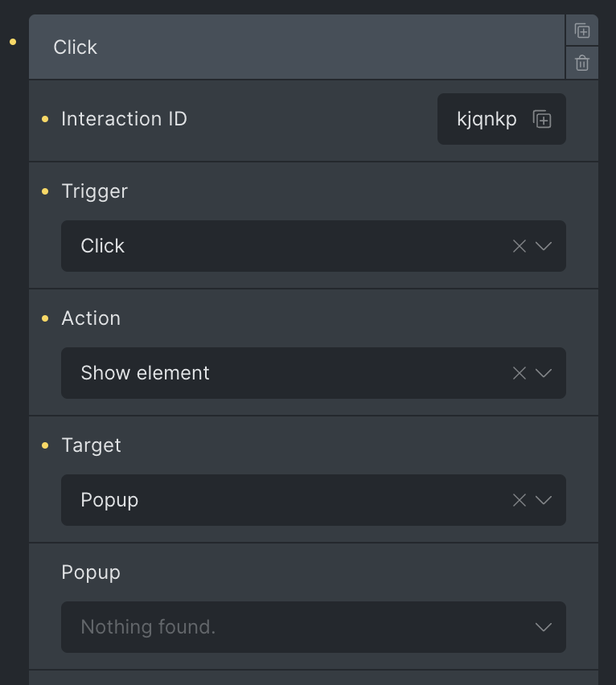
Task: Delete the Click interaction with trash icon
Action: tap(582, 63)
